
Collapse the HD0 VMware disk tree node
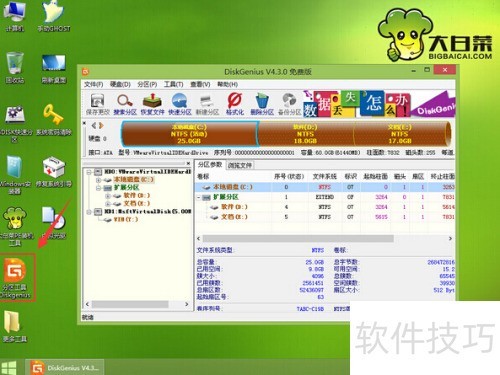point(89,172)
